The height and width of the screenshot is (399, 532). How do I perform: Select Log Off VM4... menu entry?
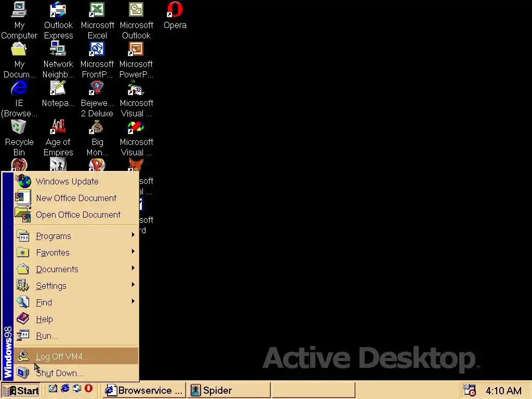(76, 356)
